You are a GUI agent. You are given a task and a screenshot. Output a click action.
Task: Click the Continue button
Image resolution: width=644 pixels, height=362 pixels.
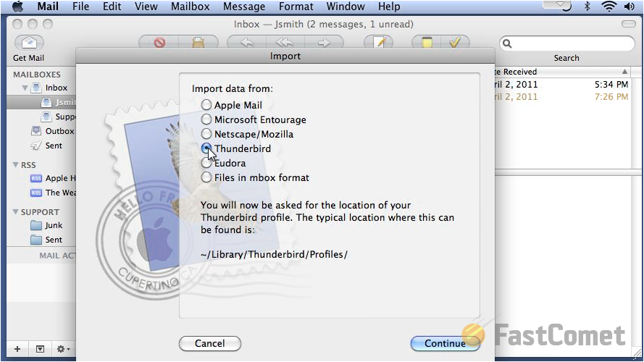[446, 343]
